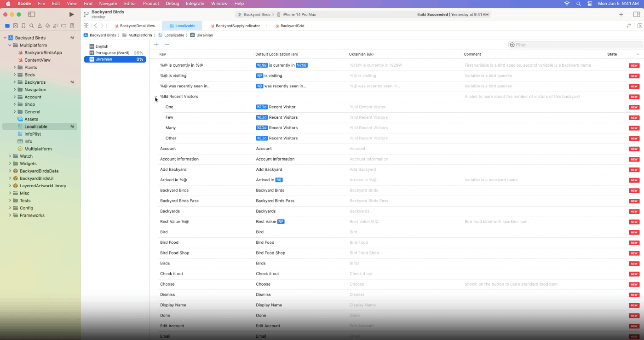Open the Editor menu
Screen dimensions: 644x340
130,3
